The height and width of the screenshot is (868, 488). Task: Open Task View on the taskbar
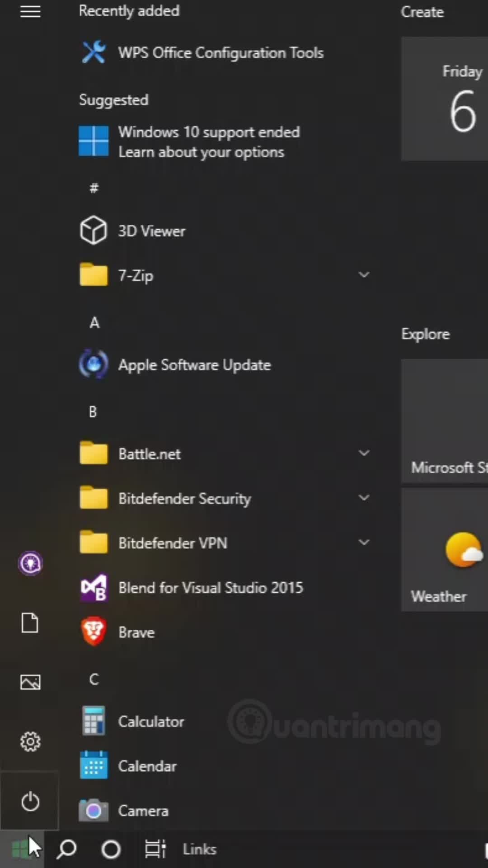point(155,849)
